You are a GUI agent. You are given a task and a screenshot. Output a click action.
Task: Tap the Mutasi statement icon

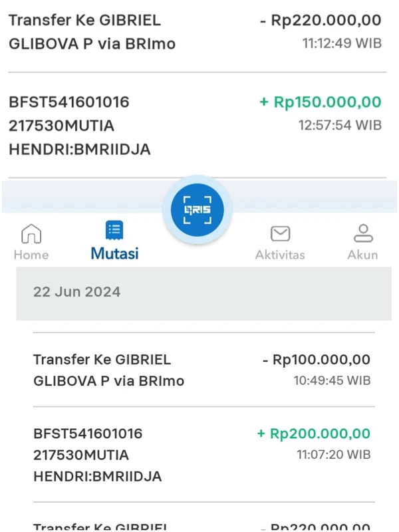(x=114, y=231)
